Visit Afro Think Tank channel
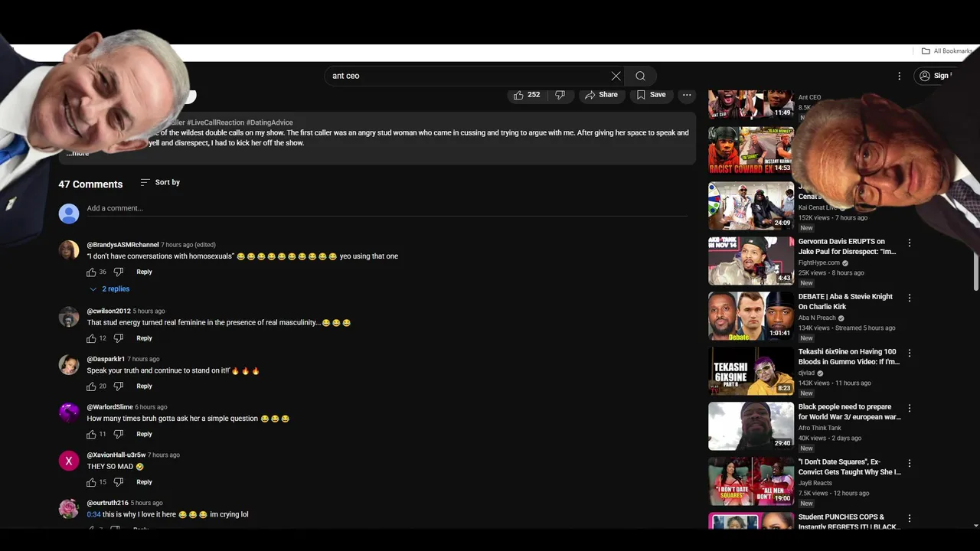The image size is (980, 551). tap(819, 428)
